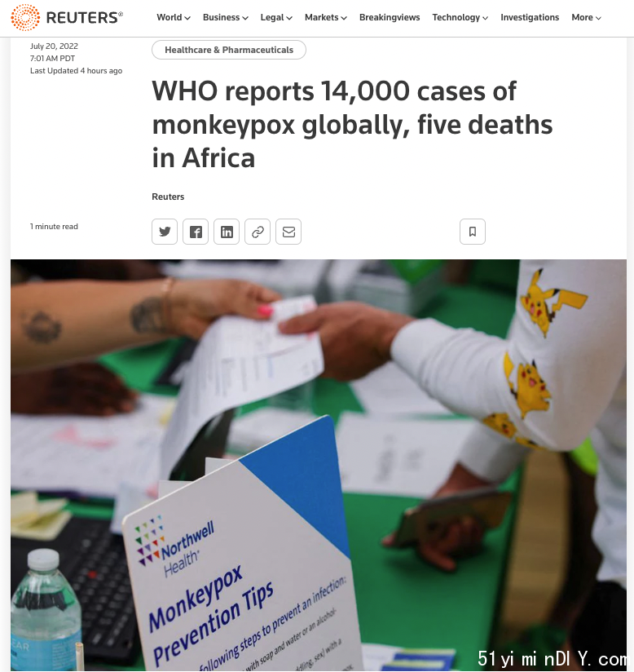Bookmark this article
This screenshot has width=634, height=672.
(x=473, y=232)
